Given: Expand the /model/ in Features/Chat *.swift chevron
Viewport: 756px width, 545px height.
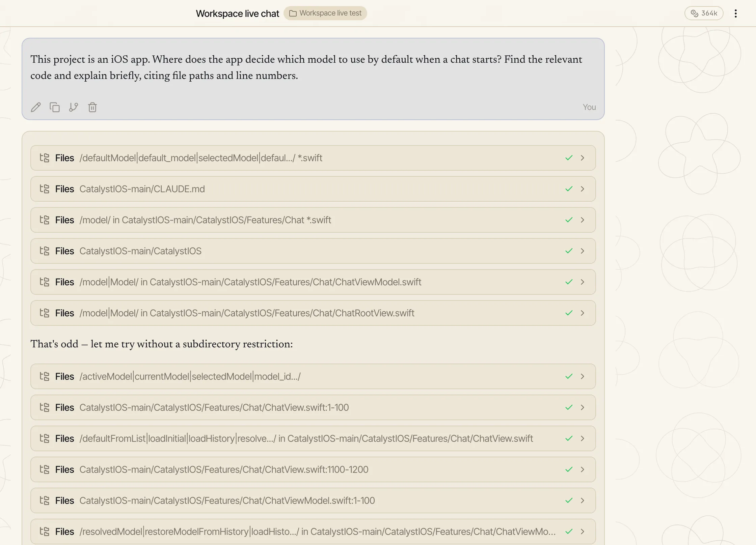Looking at the screenshot, I should 582,220.
